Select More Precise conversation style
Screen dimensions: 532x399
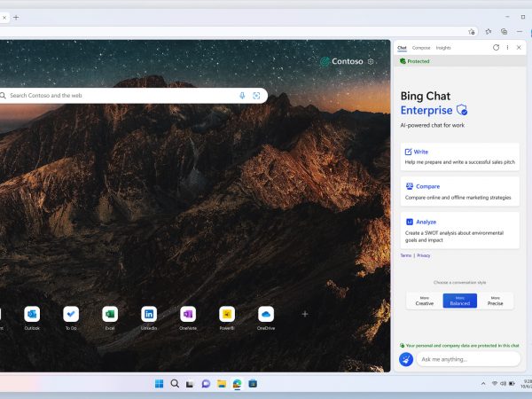point(495,301)
